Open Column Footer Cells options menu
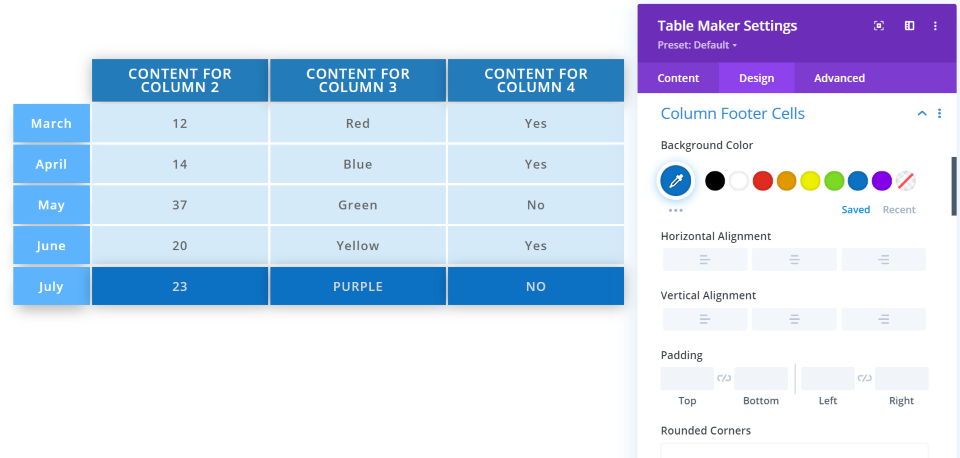The image size is (960, 458). (939, 114)
